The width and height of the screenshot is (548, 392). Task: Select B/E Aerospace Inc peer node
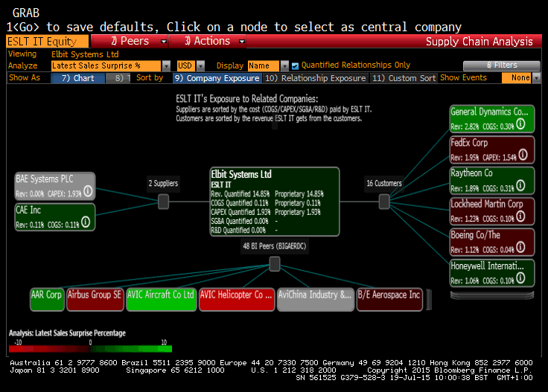389,299
